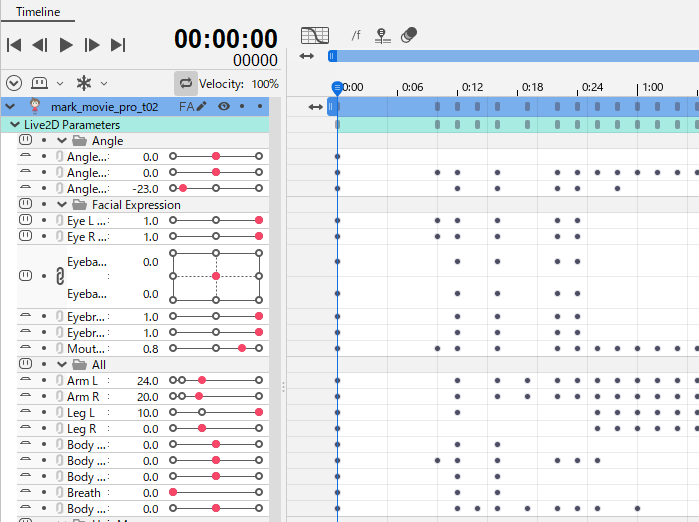Click the marker pin icon in toolbar
The width and height of the screenshot is (699, 522).
382,35
